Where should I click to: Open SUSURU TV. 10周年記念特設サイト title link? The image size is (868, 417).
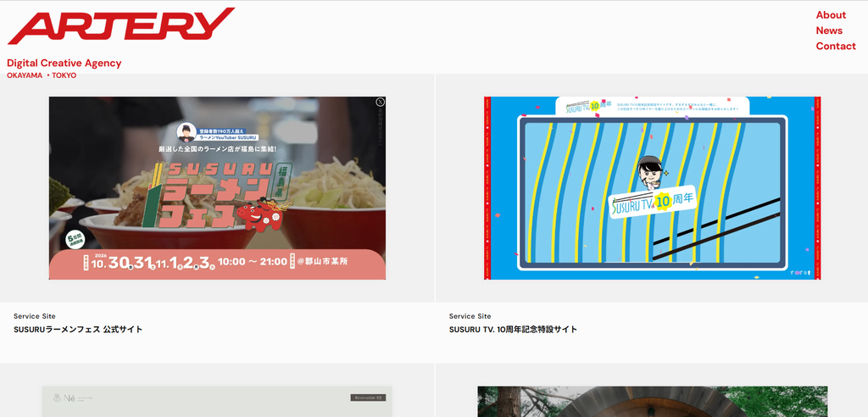pos(513,330)
